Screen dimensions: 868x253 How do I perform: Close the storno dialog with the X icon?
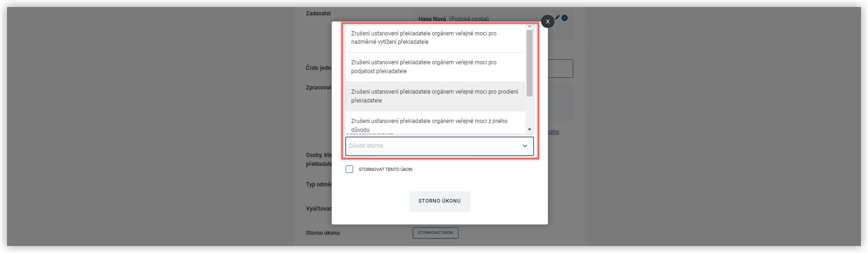tap(548, 21)
